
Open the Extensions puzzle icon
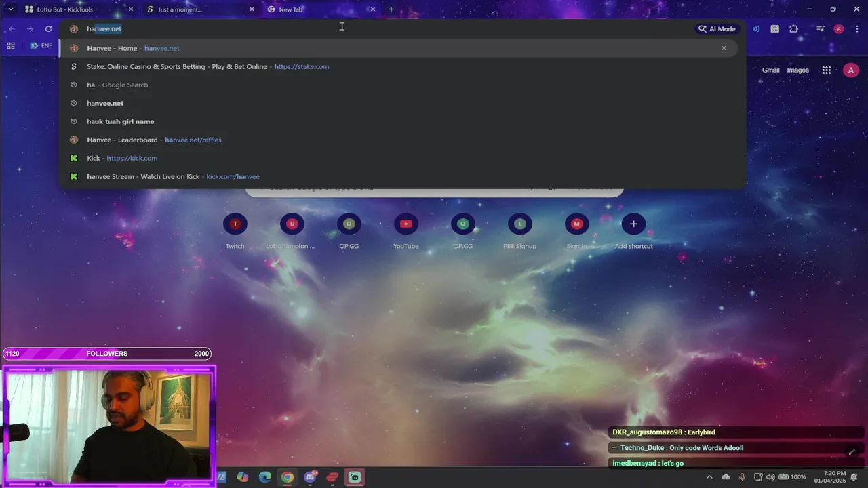[x=793, y=28]
